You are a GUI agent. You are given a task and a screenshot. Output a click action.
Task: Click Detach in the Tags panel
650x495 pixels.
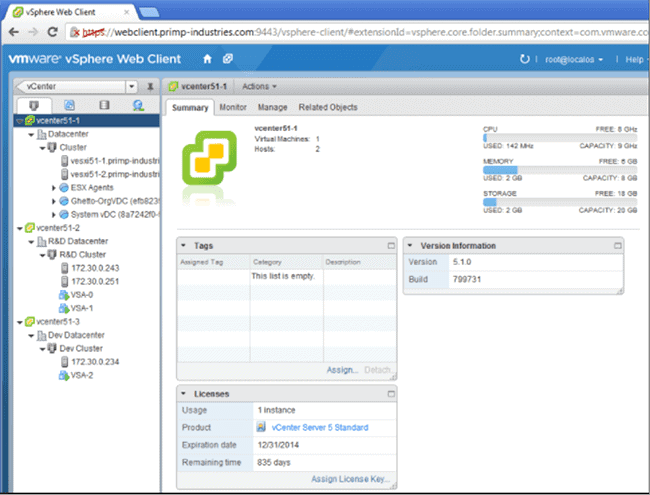[x=378, y=370]
